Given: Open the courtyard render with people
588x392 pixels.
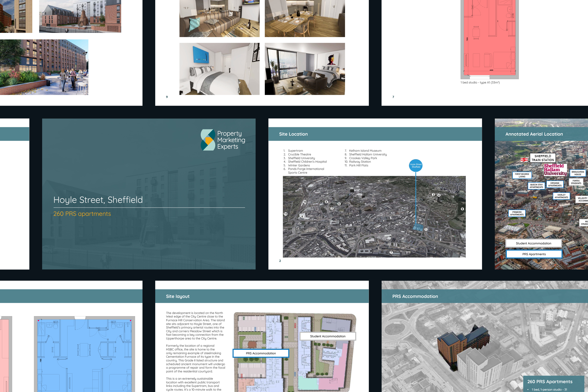Looking at the screenshot, I should [x=44, y=67].
